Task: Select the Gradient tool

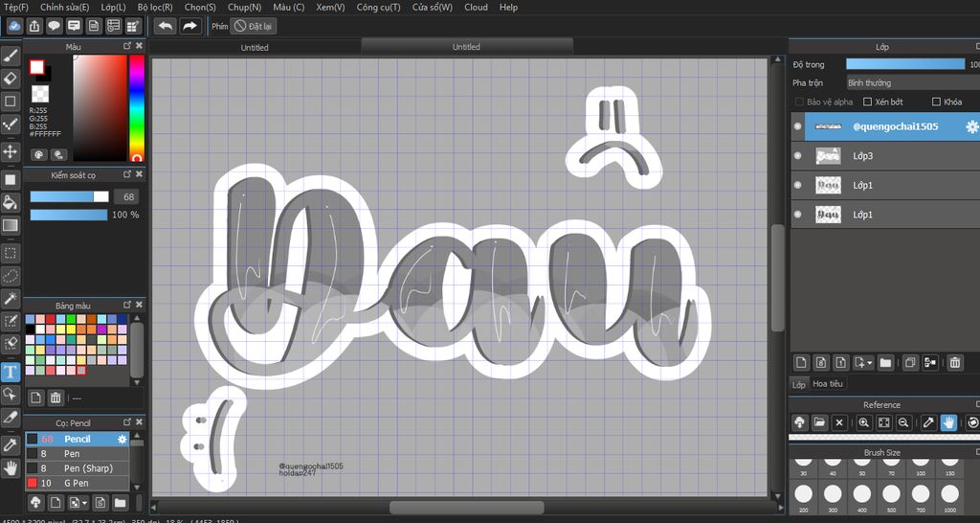Action: click(x=11, y=224)
